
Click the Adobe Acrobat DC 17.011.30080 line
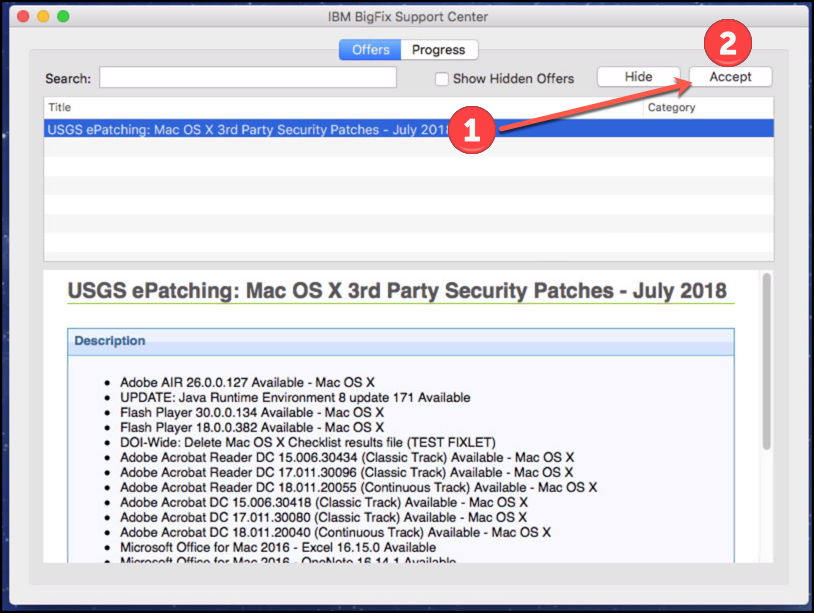(323, 518)
